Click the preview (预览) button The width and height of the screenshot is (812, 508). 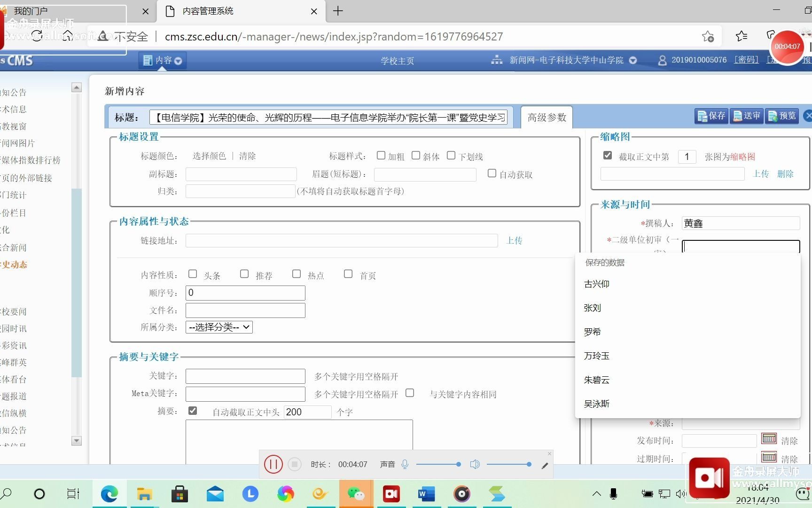pos(782,116)
